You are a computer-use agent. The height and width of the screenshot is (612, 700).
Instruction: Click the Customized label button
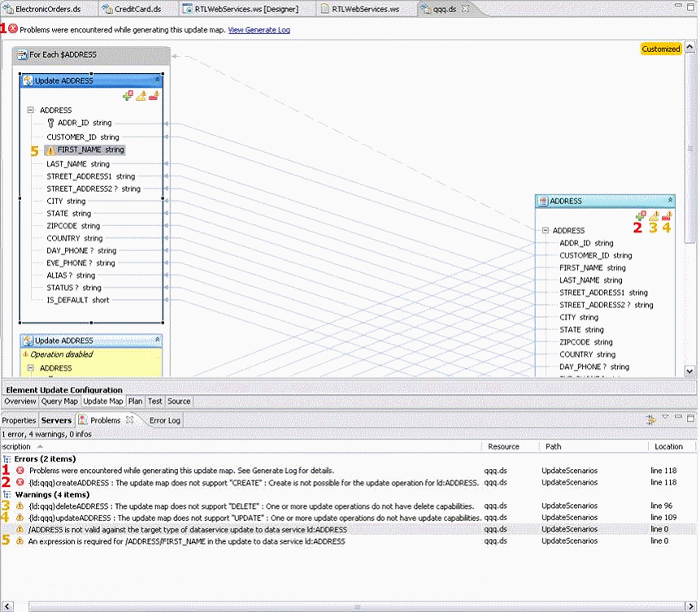coord(661,49)
